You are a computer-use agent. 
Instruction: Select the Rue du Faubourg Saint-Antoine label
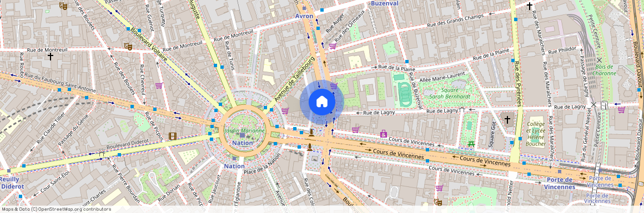click(60, 82)
